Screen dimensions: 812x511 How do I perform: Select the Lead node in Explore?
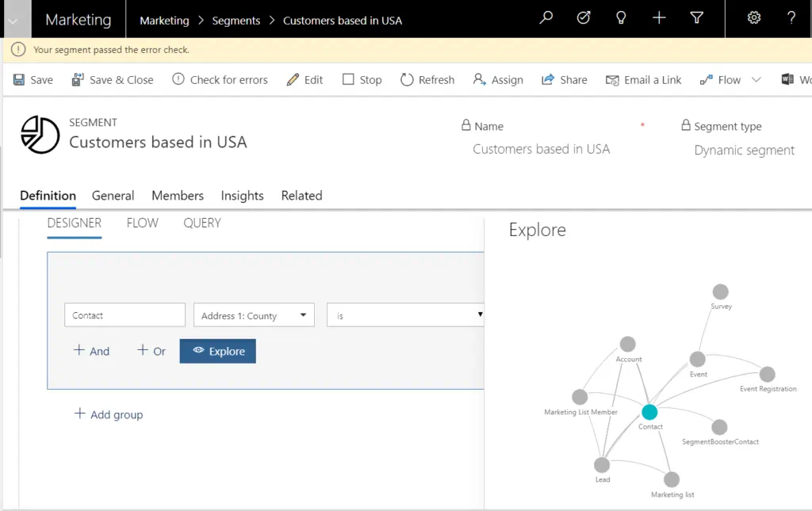coord(602,465)
